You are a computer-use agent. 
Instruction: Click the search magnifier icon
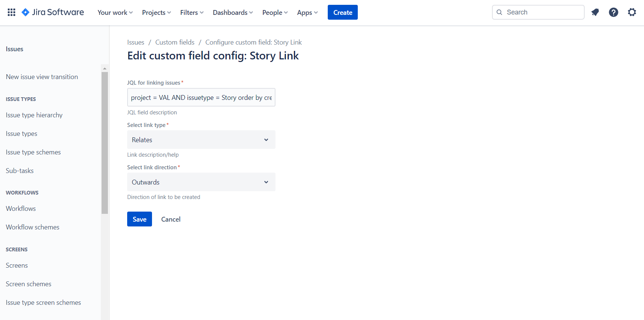coord(499,12)
